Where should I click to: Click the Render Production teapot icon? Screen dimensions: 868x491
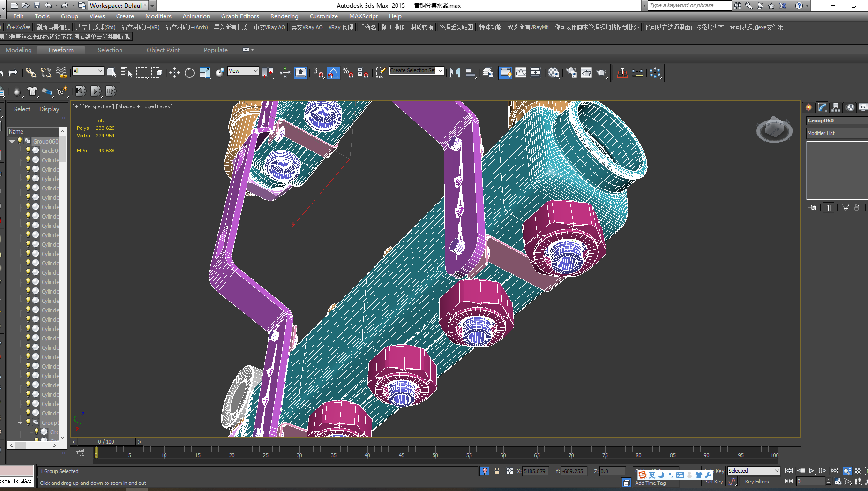click(x=602, y=72)
